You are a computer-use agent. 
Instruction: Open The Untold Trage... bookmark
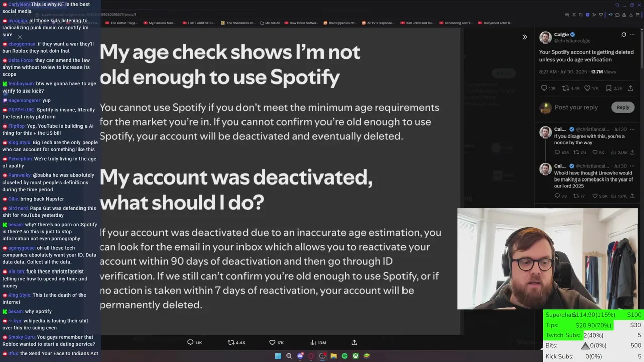point(121,23)
